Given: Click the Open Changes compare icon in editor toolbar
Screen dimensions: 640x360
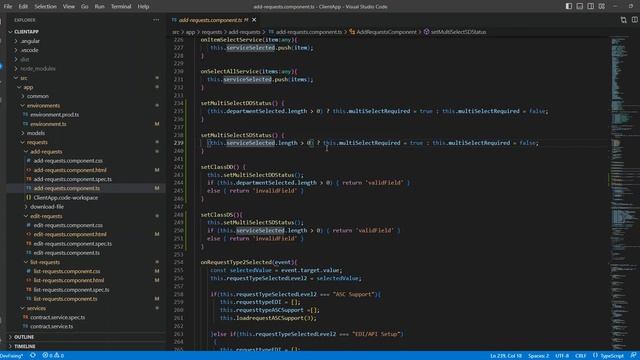Looking at the screenshot, I should pyautogui.click(x=623, y=20).
